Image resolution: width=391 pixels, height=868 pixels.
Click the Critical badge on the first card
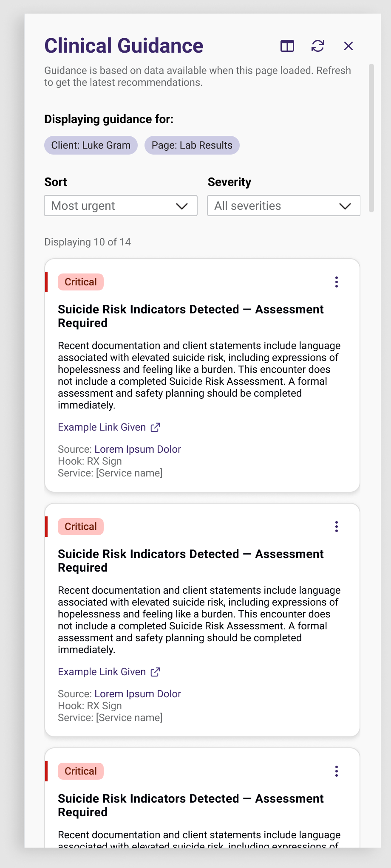pyautogui.click(x=81, y=282)
